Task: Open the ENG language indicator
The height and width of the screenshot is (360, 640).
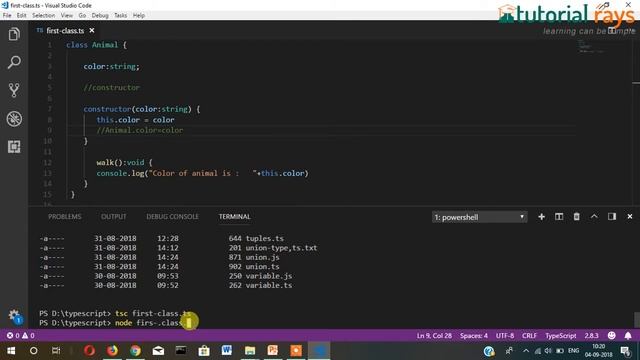Action: [573, 351]
